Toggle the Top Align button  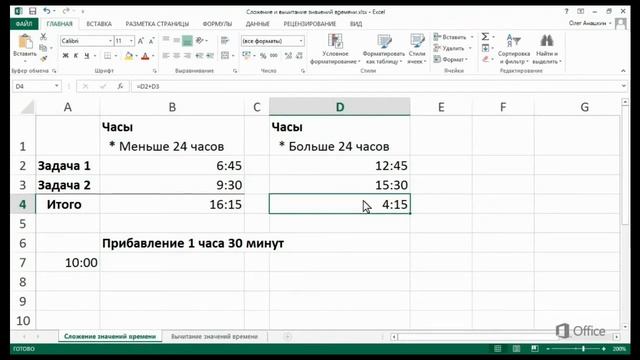coord(166,40)
